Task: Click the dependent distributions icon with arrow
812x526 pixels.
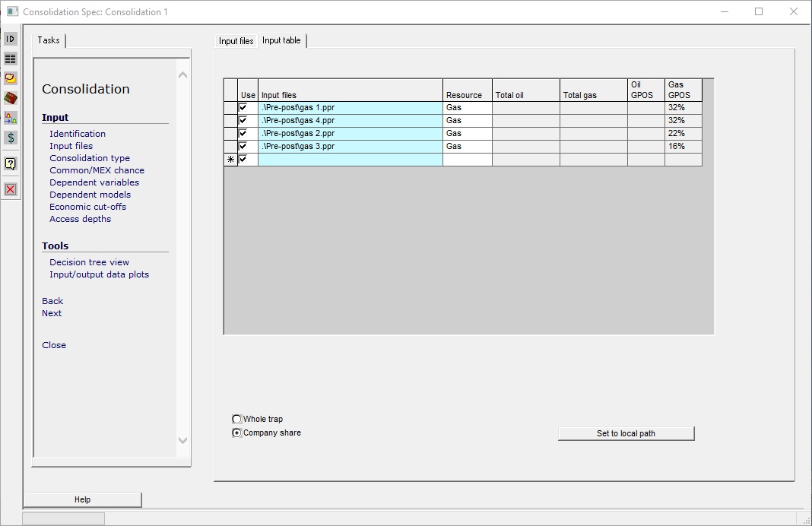Action: click(11, 118)
